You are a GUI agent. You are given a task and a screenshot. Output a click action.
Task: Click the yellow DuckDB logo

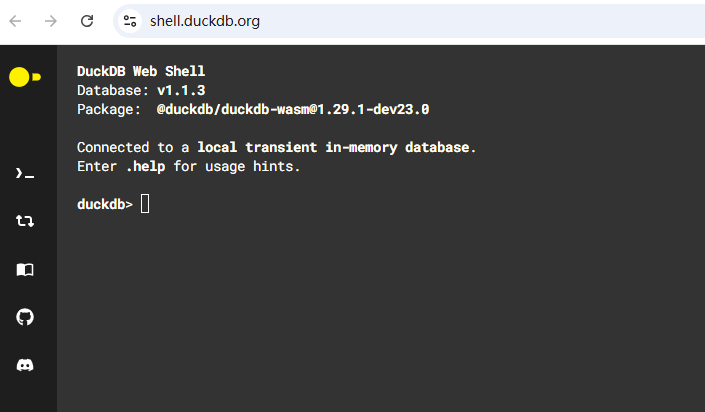(25, 77)
